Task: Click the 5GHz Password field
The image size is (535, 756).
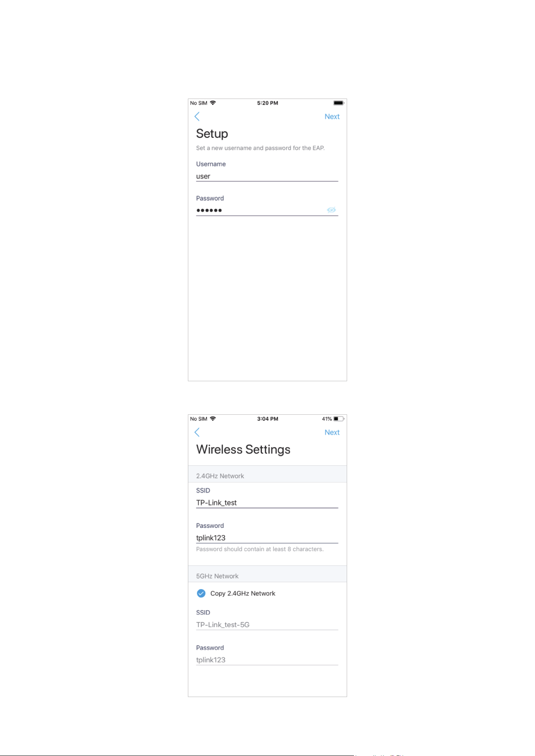Action: point(267,660)
